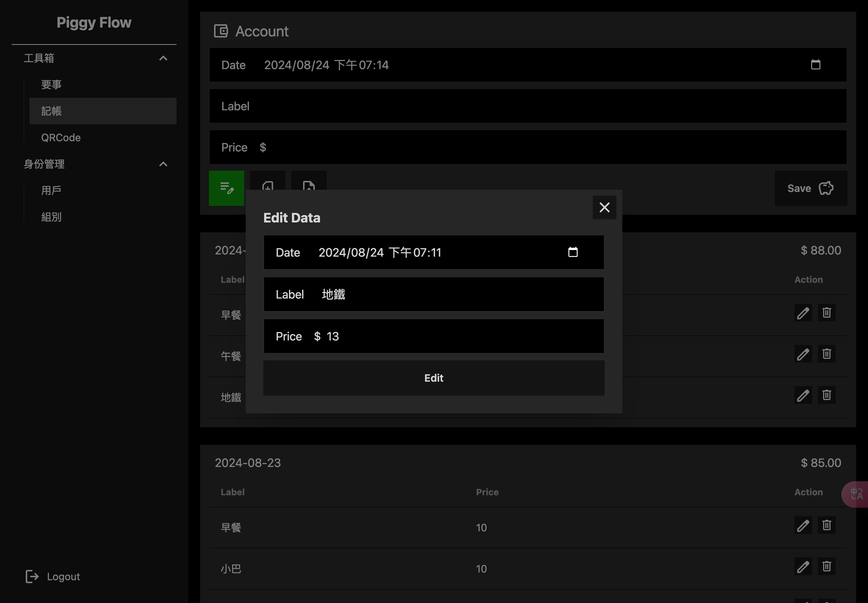Click the price 10 in the 小巴 row
The image size is (868, 603).
[x=481, y=568]
